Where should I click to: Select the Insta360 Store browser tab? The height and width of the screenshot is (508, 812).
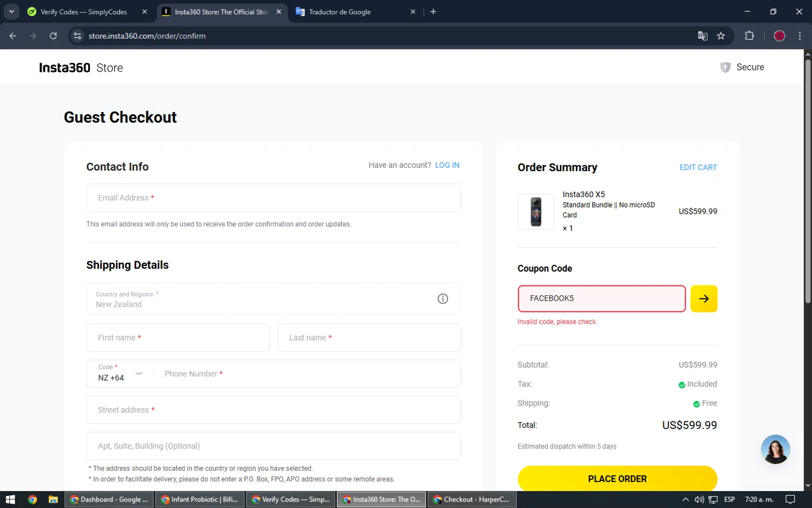coord(222,11)
